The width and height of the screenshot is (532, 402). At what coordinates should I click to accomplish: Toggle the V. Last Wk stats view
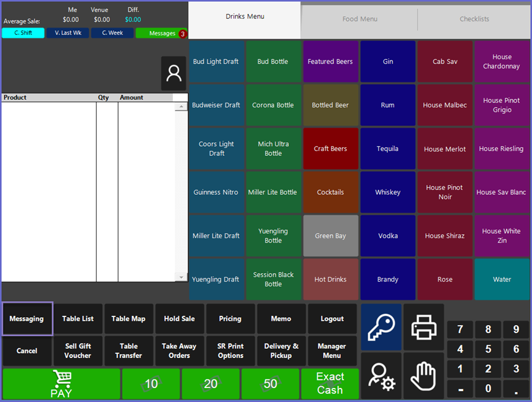click(x=68, y=33)
